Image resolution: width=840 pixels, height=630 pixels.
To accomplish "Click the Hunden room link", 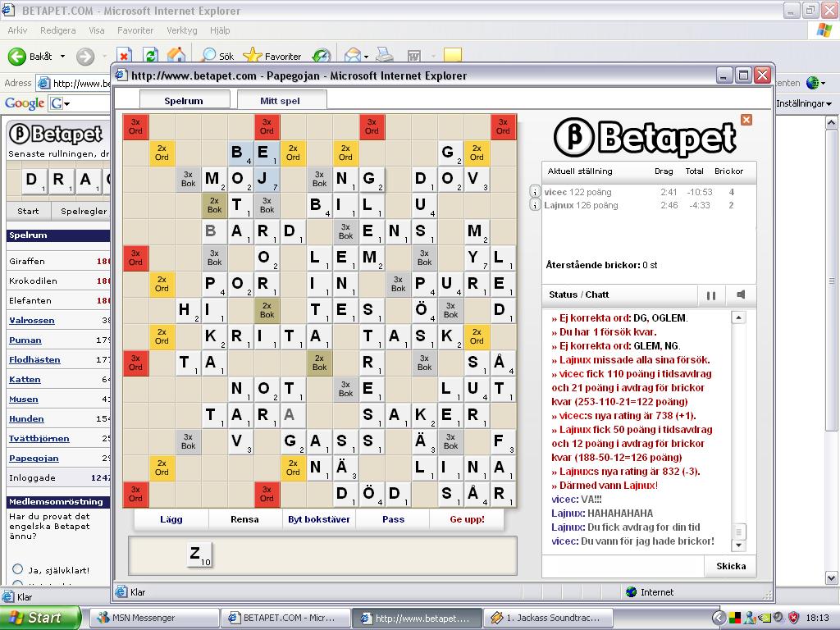I will tap(26, 419).
